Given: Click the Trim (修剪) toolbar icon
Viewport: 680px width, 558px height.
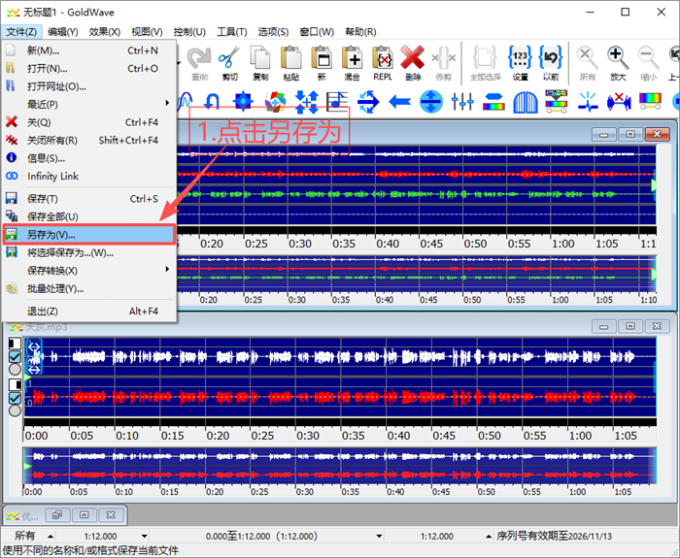Looking at the screenshot, I should [443, 63].
